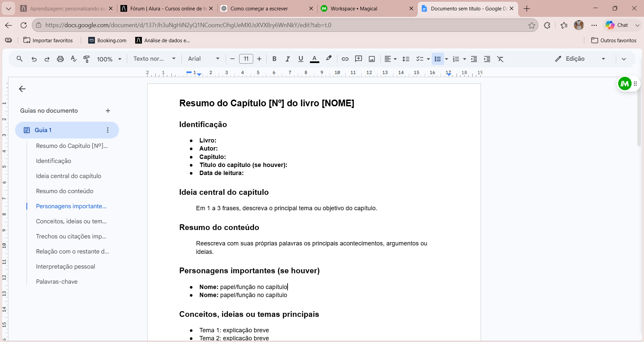Run spelling and grammar check
The image size is (644, 342).
73,59
